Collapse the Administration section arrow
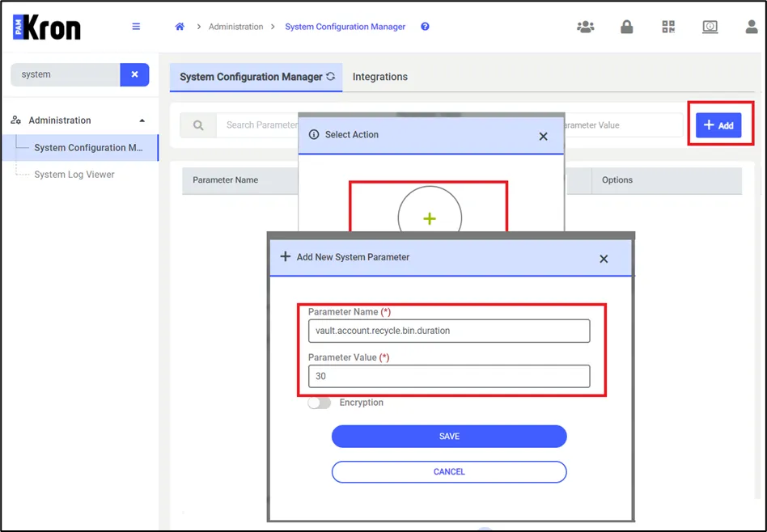Screen dimensions: 767x532 click(142, 120)
